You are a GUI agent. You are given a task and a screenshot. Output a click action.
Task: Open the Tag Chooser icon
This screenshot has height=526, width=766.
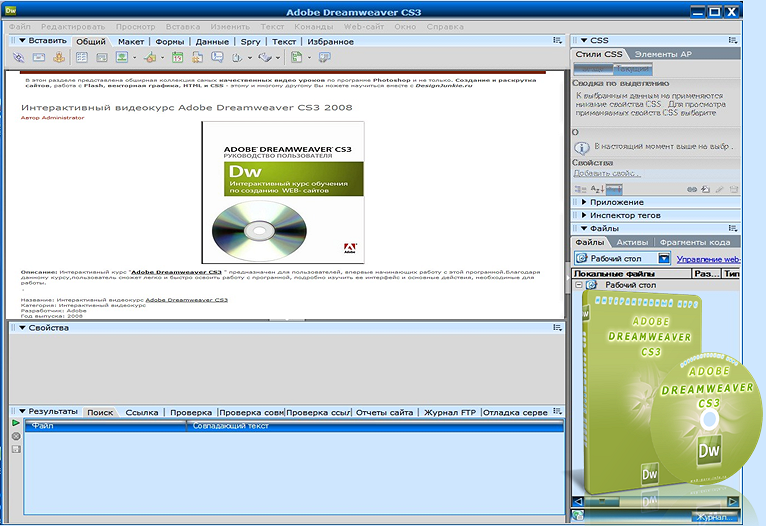(x=324, y=58)
